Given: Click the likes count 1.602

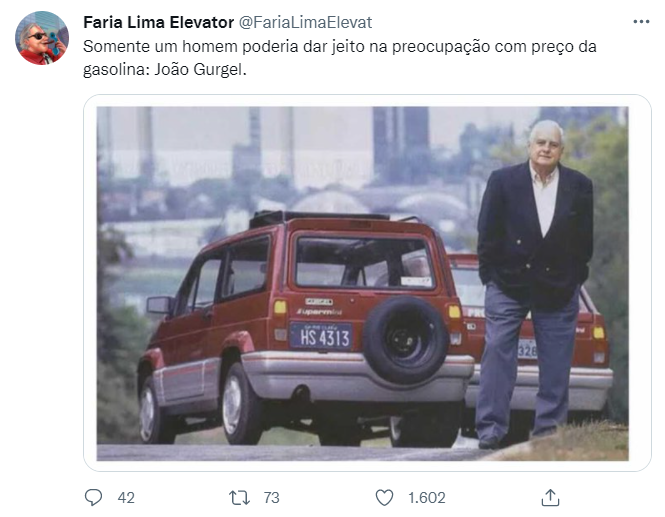Looking at the screenshot, I should (x=427, y=497).
